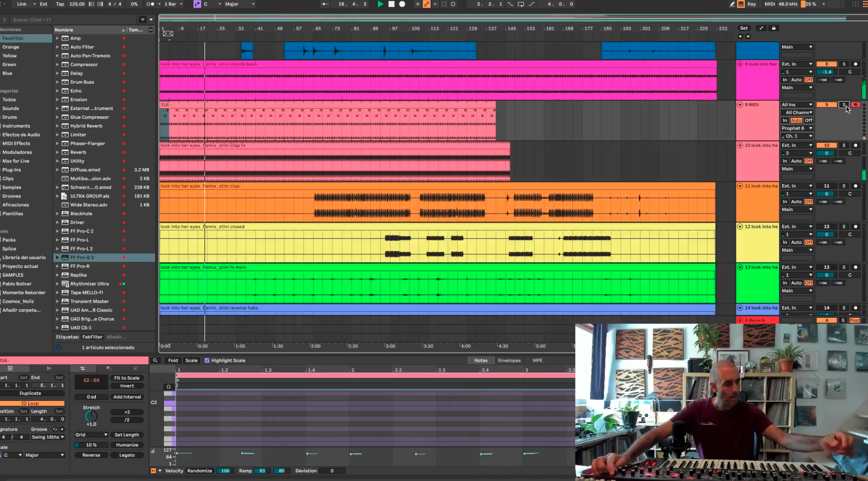This screenshot has width=868, height=481.
Task: Open the Prophet 6 output dropdown
Action: coord(797,128)
